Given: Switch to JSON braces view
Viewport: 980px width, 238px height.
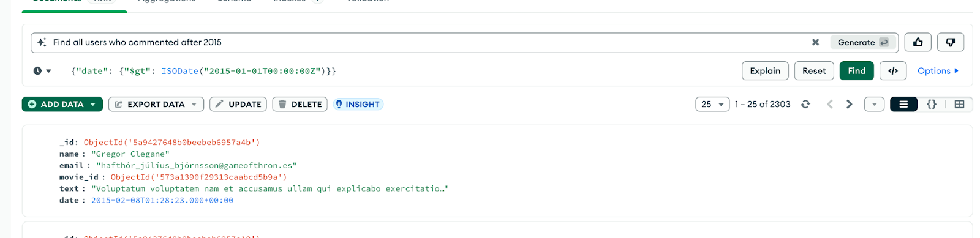Looking at the screenshot, I should point(932,104).
